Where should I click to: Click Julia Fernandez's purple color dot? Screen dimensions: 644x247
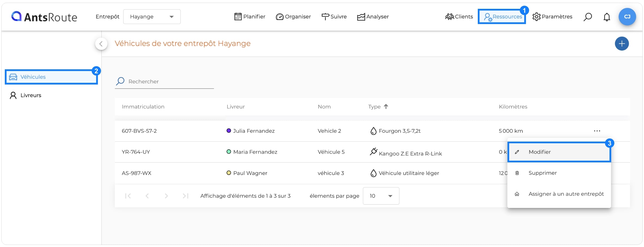229,131
